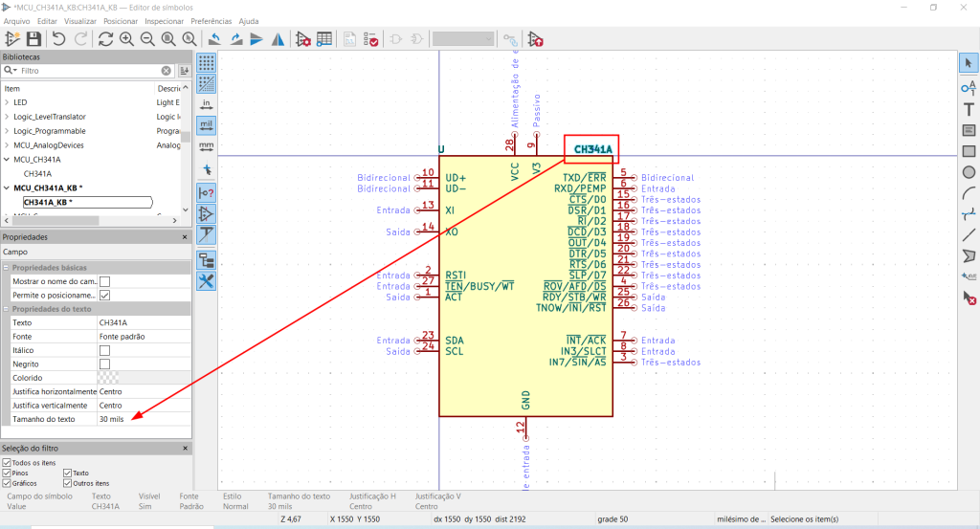The height and width of the screenshot is (529, 980).
Task: Expand the MCU_AnalogDevices library
Action: [7, 145]
